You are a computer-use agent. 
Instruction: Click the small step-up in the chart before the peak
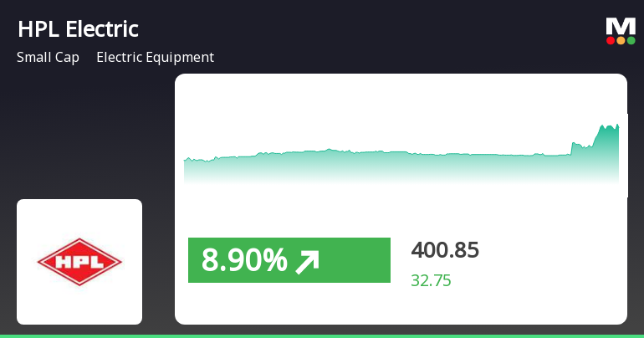[x=575, y=146]
